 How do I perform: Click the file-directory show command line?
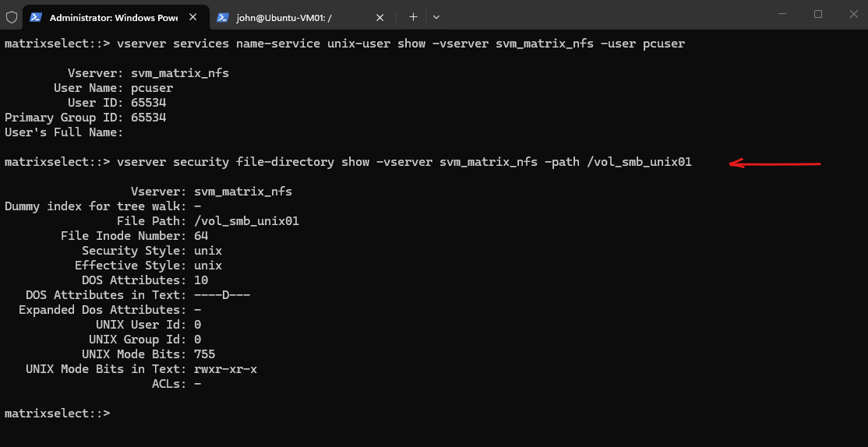(x=348, y=162)
